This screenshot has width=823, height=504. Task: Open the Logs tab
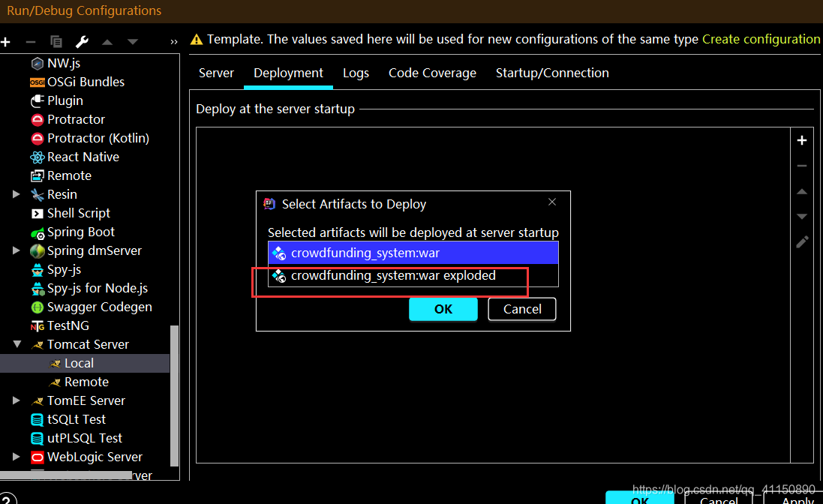[x=356, y=73]
